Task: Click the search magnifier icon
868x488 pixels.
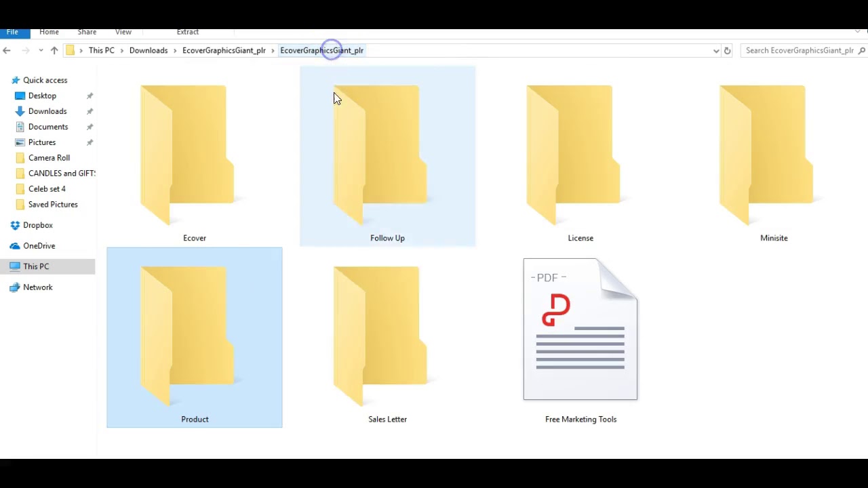Action: (x=863, y=50)
